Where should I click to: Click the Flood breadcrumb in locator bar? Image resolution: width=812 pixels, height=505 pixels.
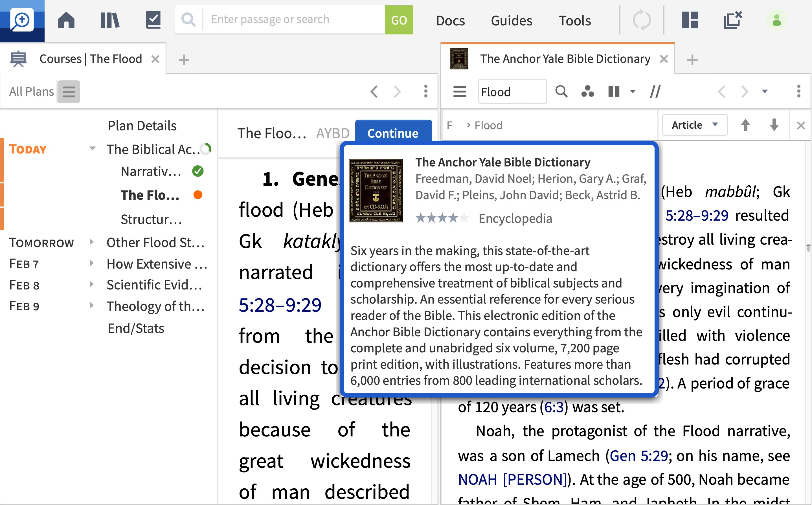(x=488, y=125)
